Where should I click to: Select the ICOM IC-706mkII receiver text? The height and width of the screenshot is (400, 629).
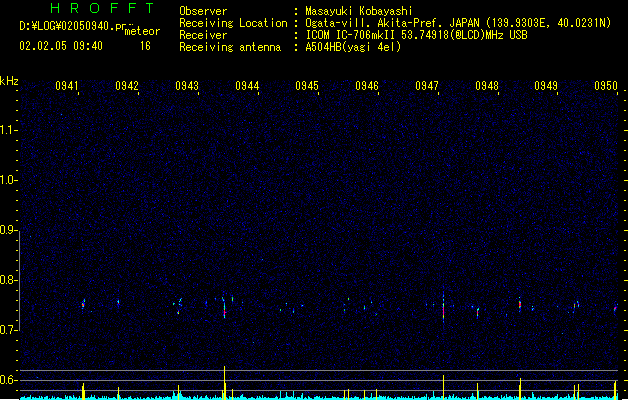click(416, 35)
